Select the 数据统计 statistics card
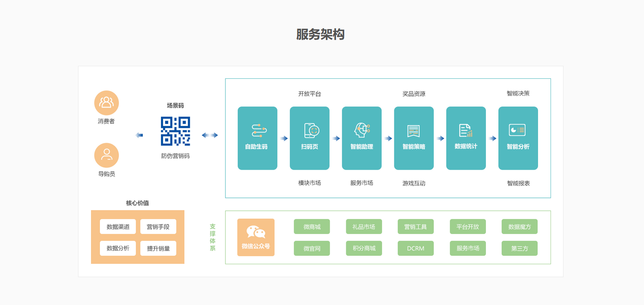 pos(466,138)
